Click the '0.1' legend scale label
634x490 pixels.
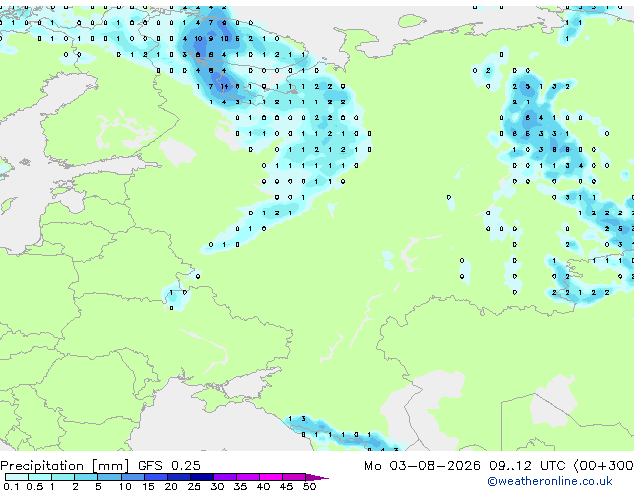pos(11,486)
